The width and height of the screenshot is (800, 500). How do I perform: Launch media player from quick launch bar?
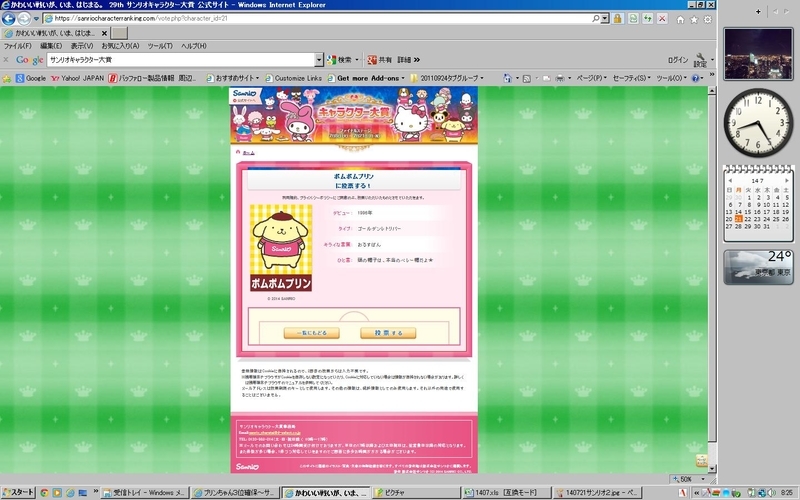[x=57, y=493]
